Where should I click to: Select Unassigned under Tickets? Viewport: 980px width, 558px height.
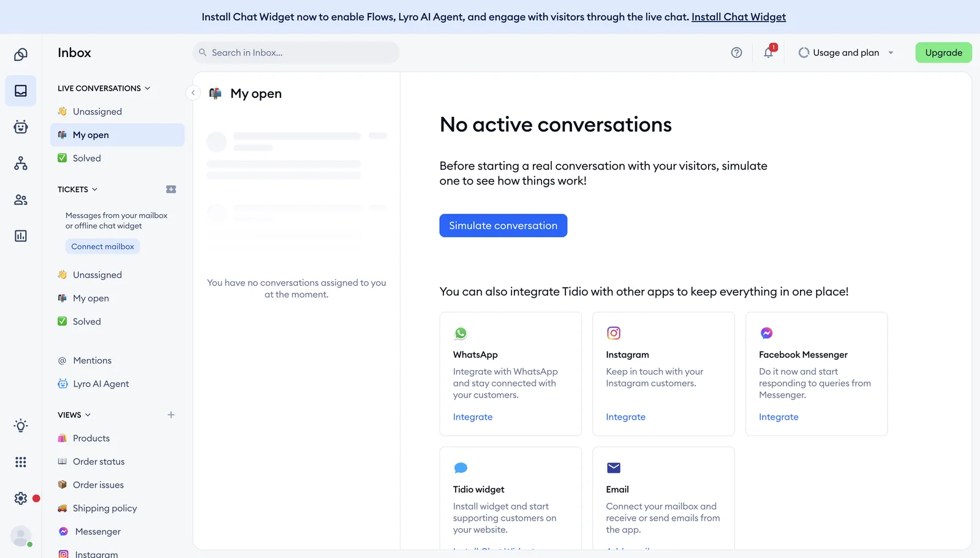coord(117,275)
